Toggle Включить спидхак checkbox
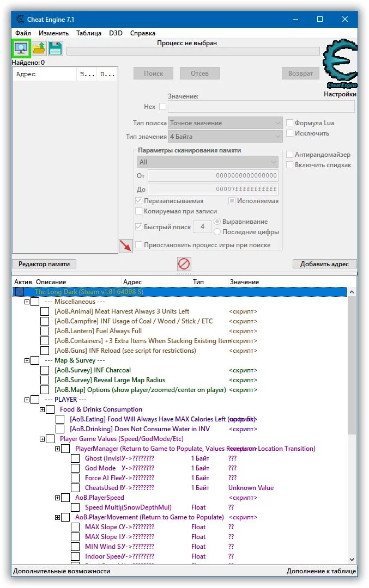Screen dimensions: 369x588 click(x=290, y=165)
